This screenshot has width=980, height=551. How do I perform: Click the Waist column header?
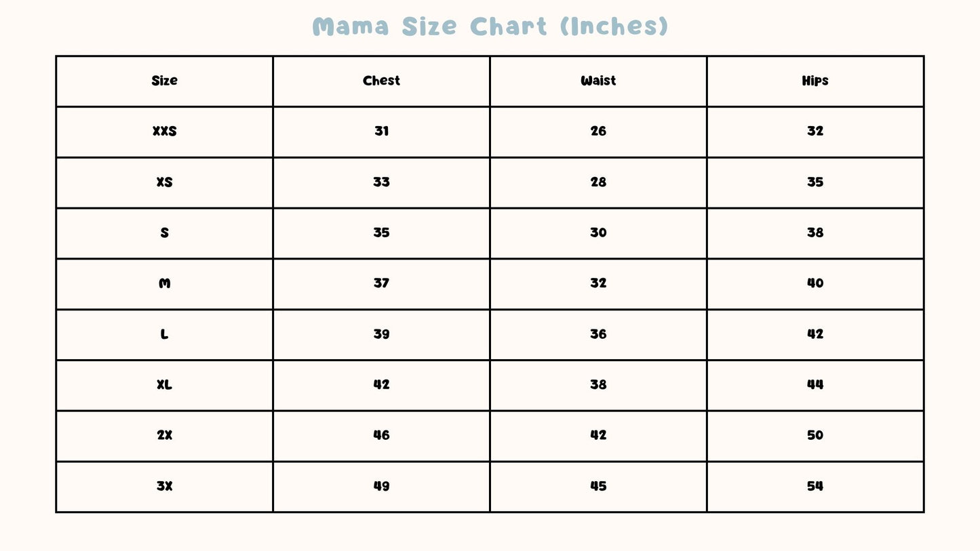coord(598,81)
